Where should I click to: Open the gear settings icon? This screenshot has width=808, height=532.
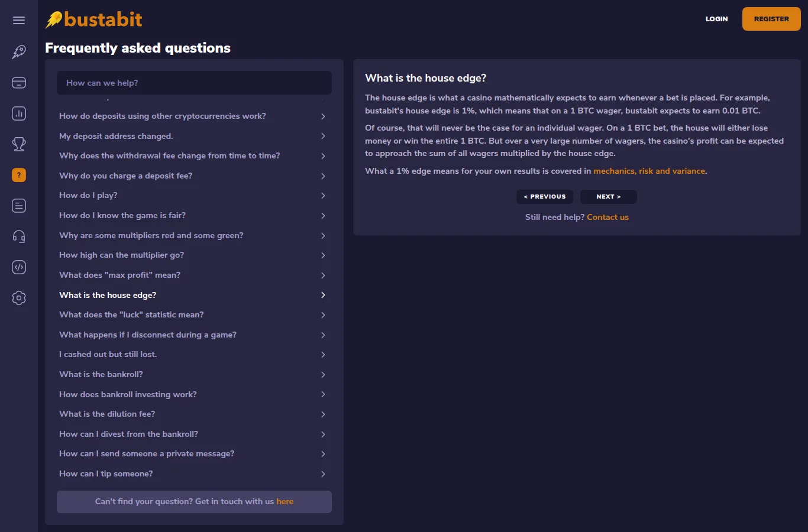pyautogui.click(x=19, y=298)
